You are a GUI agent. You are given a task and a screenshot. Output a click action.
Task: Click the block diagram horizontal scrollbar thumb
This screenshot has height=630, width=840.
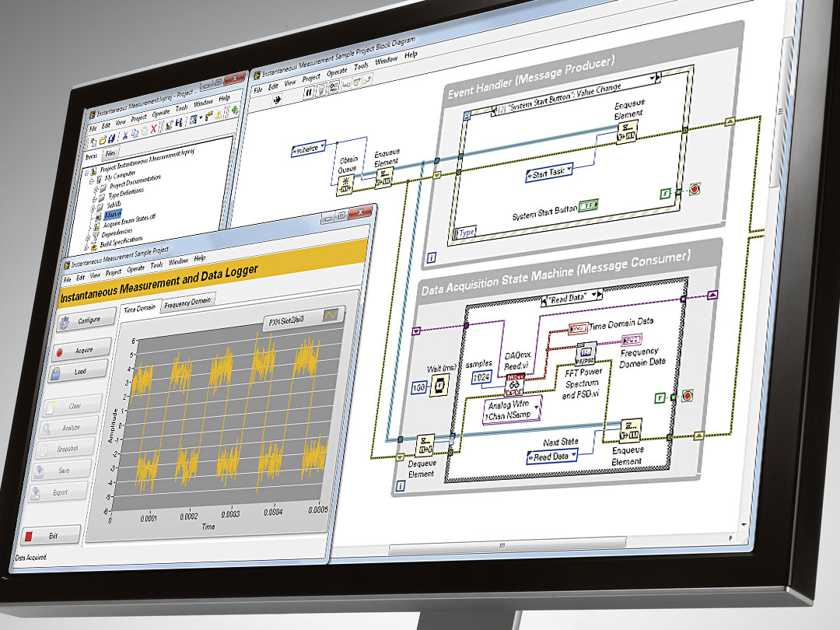(x=507, y=547)
